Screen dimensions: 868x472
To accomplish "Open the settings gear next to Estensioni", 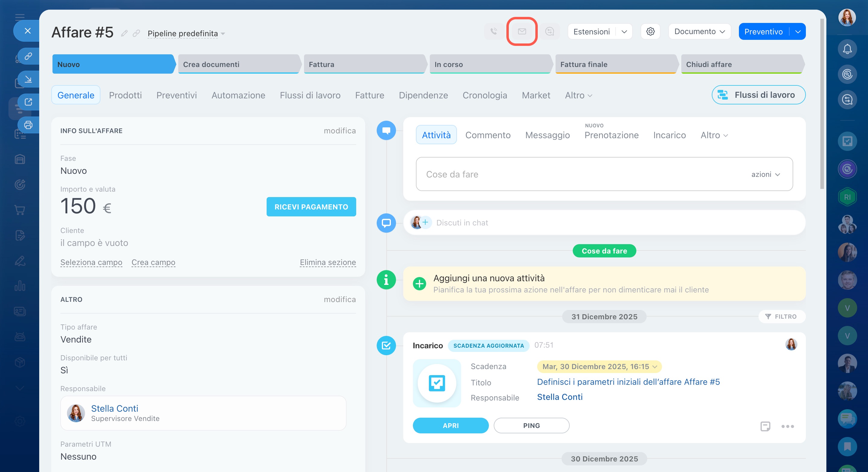I will click(650, 31).
